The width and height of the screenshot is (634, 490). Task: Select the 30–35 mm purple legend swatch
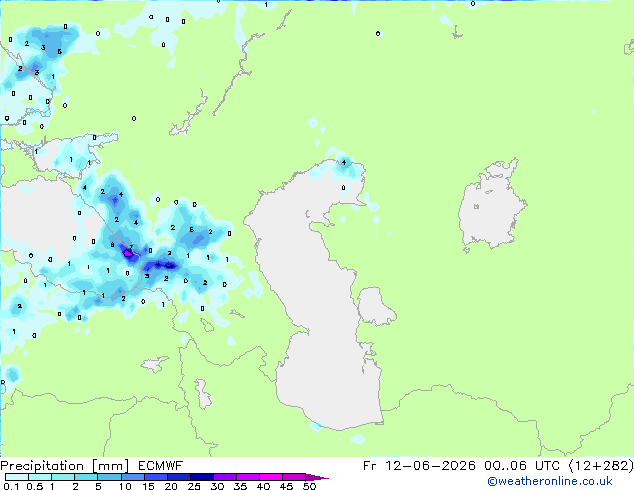coord(225,477)
